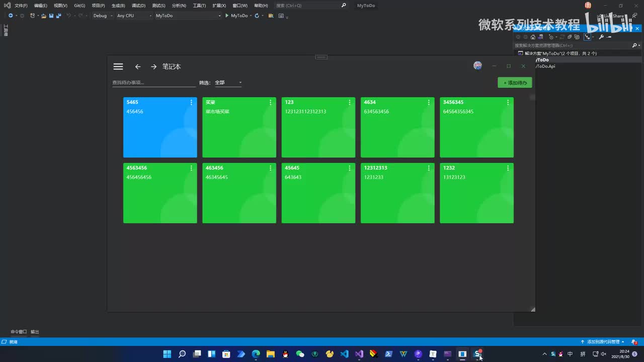This screenshot has width=644, height=362.
Task: Select the MyToDo.Api project in Solution Explorer
Action: 545,66
